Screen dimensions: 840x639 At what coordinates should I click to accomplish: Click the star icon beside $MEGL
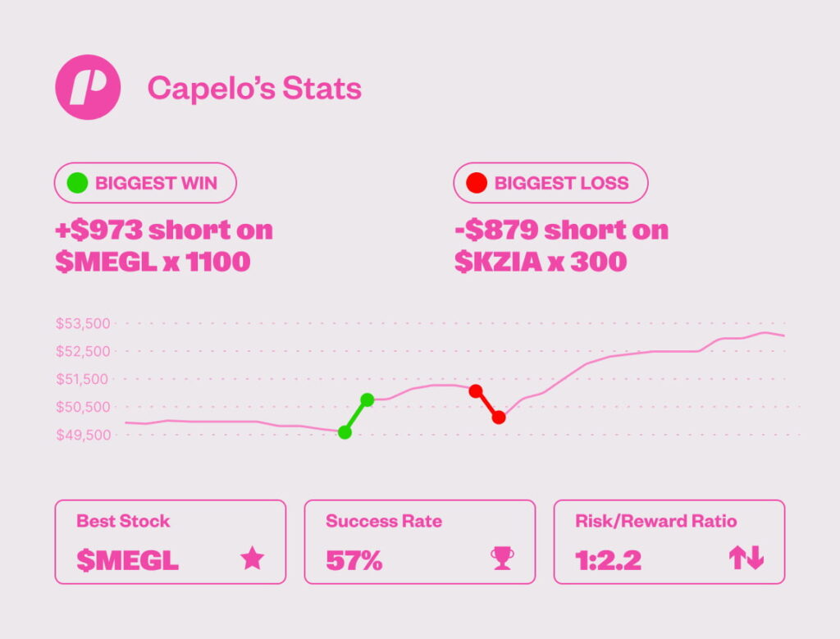pos(252,559)
